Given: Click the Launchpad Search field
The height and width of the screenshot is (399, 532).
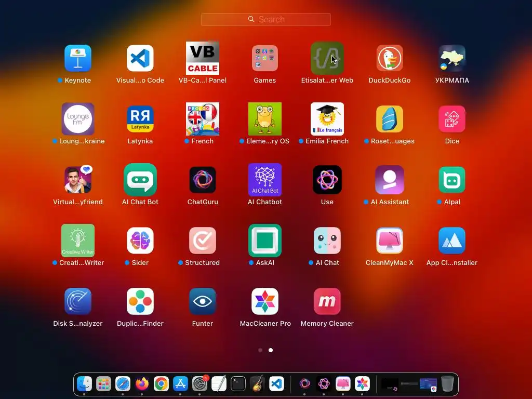Looking at the screenshot, I should click(x=266, y=19).
